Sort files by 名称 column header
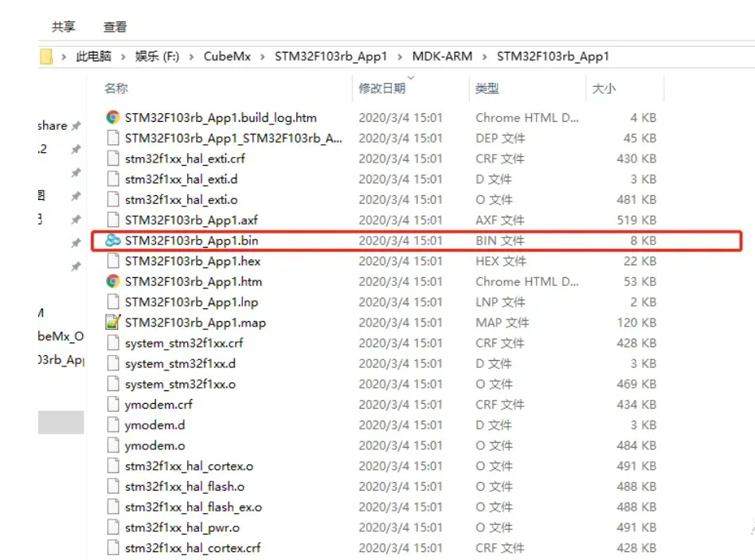Screen dimensions: 755x560 click(x=116, y=88)
